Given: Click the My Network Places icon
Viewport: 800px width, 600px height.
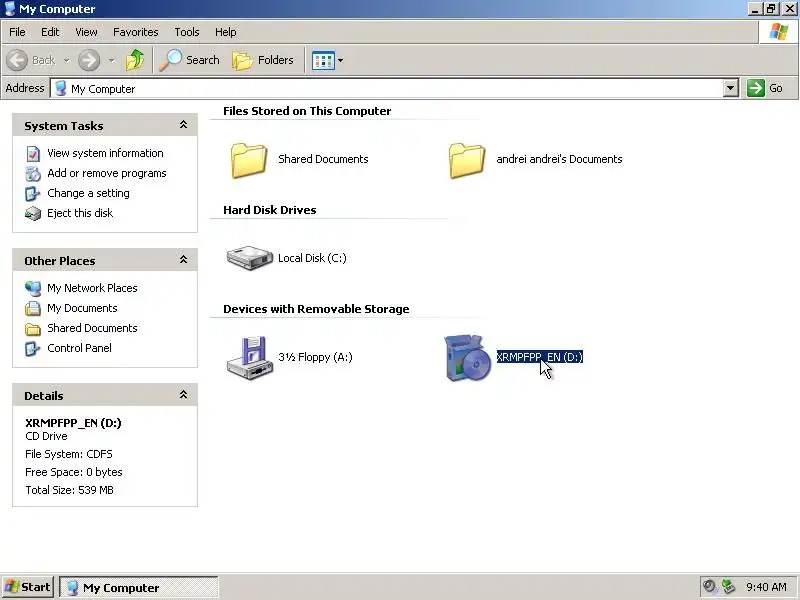Looking at the screenshot, I should pyautogui.click(x=33, y=288).
